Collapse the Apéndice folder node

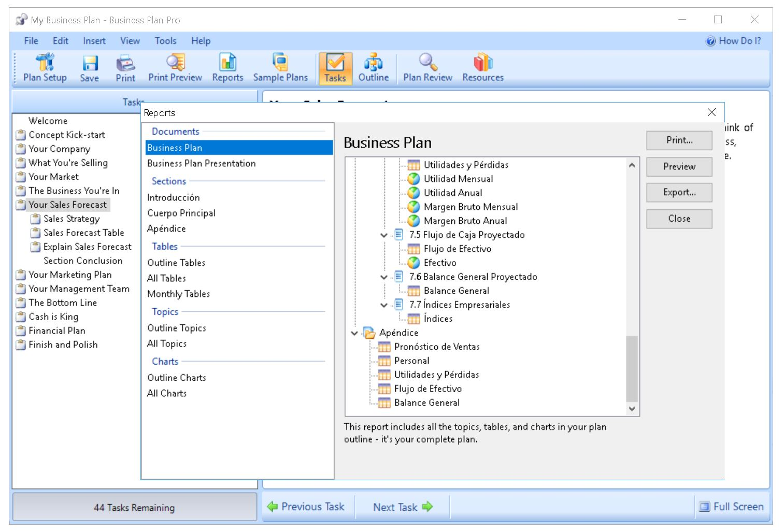click(x=354, y=333)
